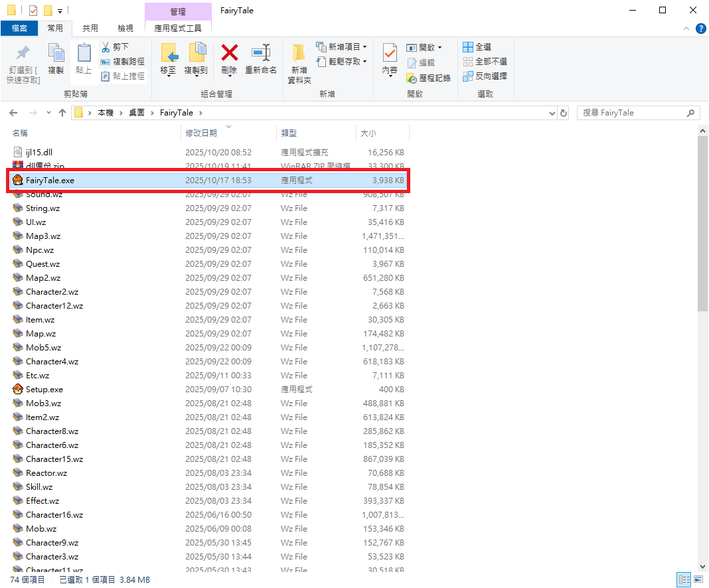The width and height of the screenshot is (709, 588).
Task: Click the Paste (貼上) clipboard icon
Action: [x=84, y=53]
